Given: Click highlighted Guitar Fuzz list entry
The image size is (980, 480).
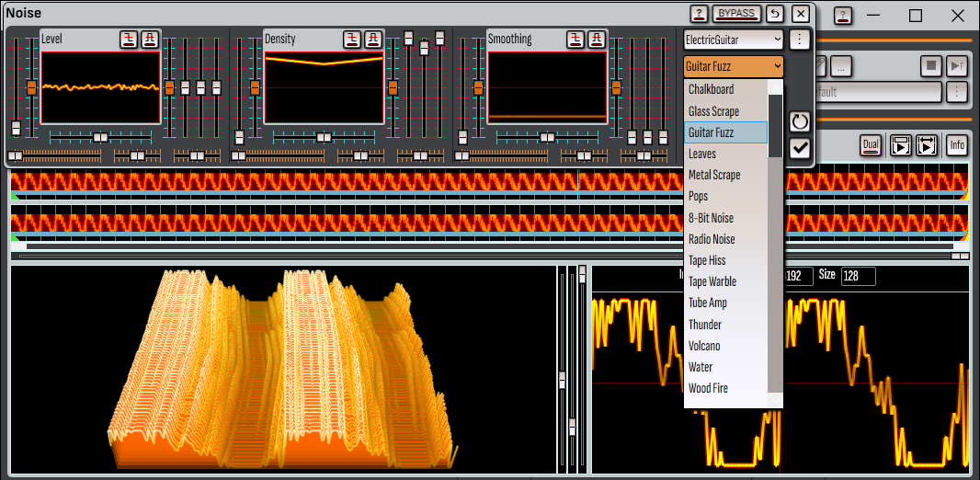Looking at the screenshot, I should tap(725, 132).
